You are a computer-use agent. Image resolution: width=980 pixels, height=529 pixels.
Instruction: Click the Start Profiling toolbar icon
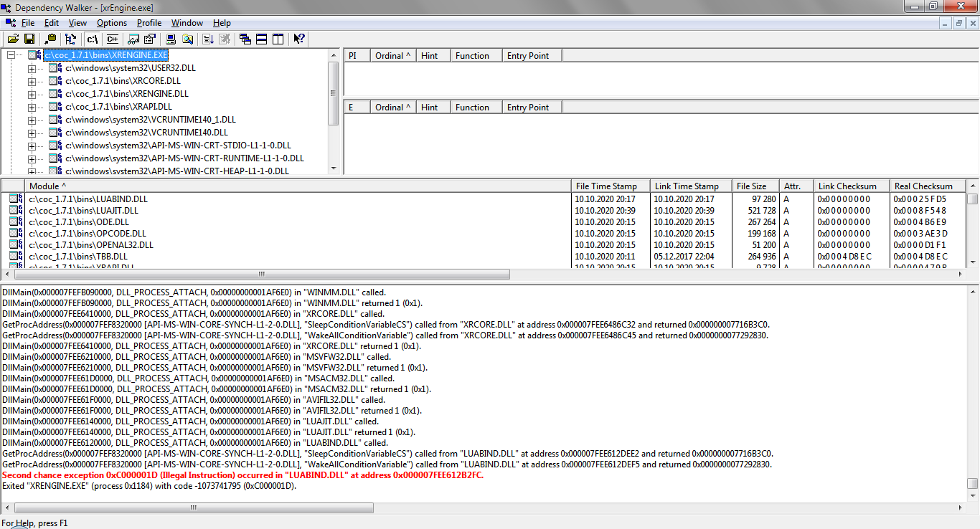(x=208, y=39)
